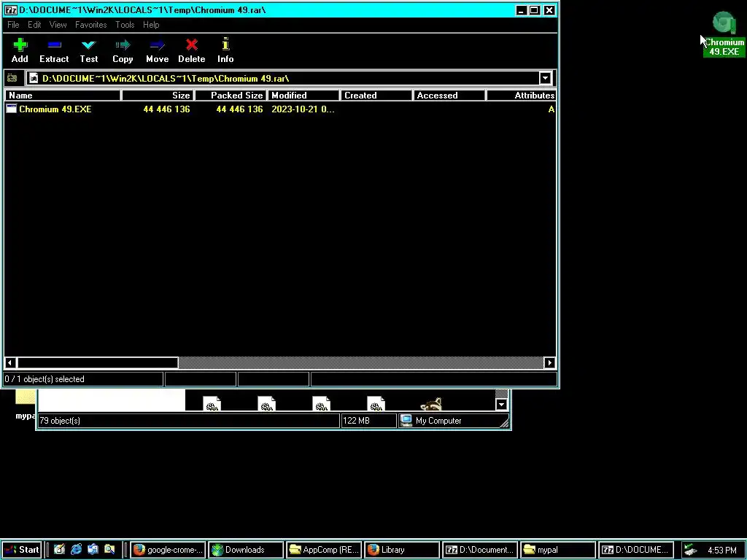Screen dimensions: 747x560
Task: Switch to AppComp taskbar window
Action: click(x=324, y=550)
